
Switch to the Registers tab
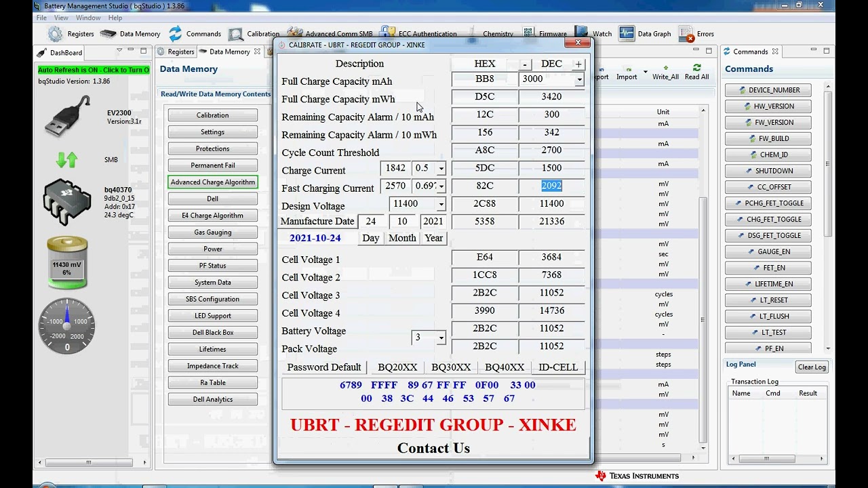pos(176,52)
